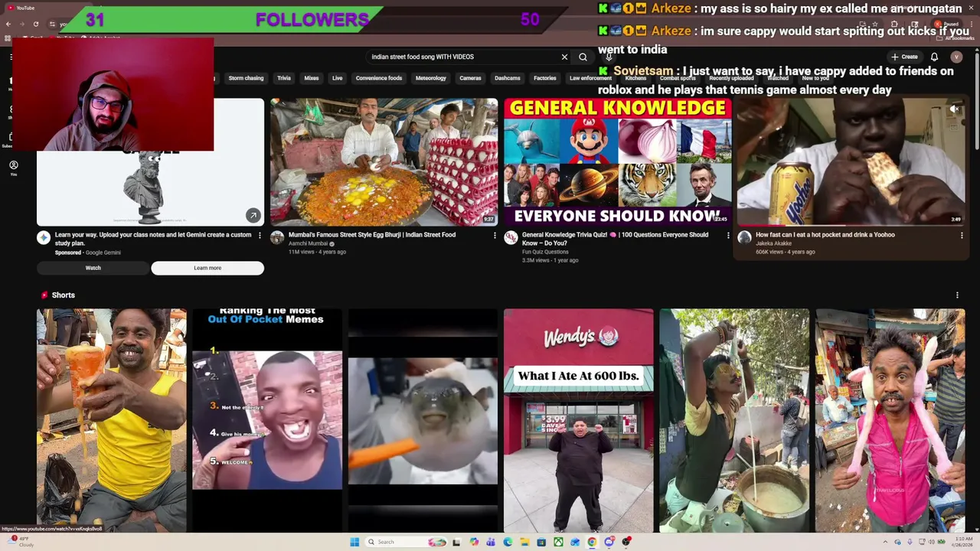
Task: Switch to Google Chrome in taskbar
Action: click(x=592, y=542)
